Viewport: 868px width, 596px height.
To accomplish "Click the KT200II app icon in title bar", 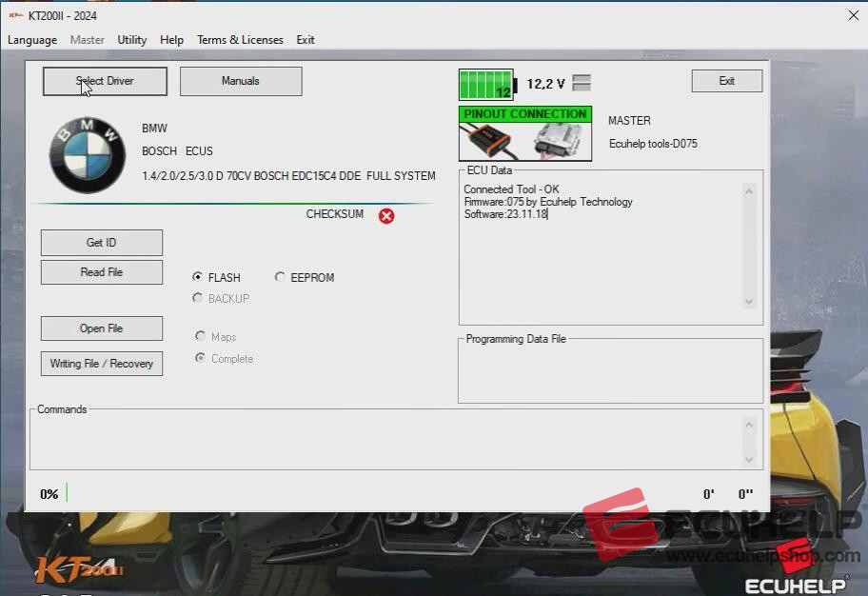I will click(15, 15).
